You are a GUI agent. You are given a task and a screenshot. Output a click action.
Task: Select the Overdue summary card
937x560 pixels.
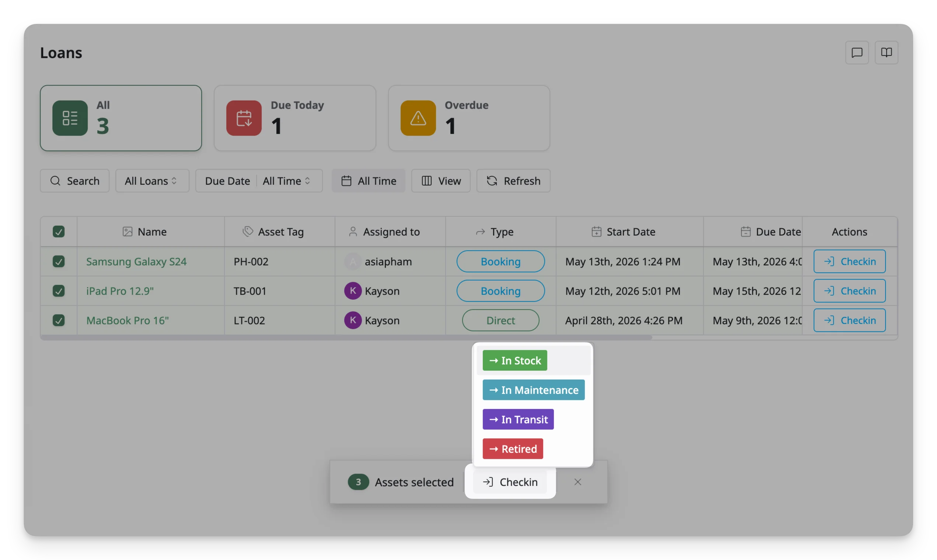(469, 118)
